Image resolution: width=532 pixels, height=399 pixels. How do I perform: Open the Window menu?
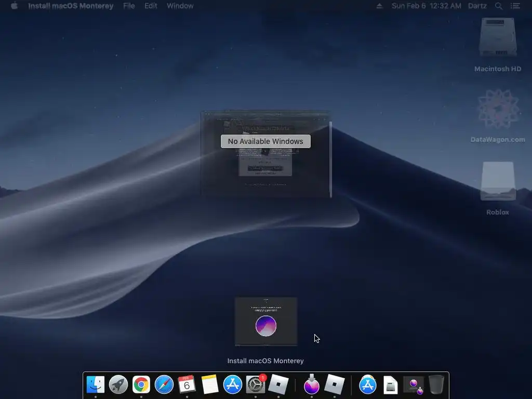point(180,6)
